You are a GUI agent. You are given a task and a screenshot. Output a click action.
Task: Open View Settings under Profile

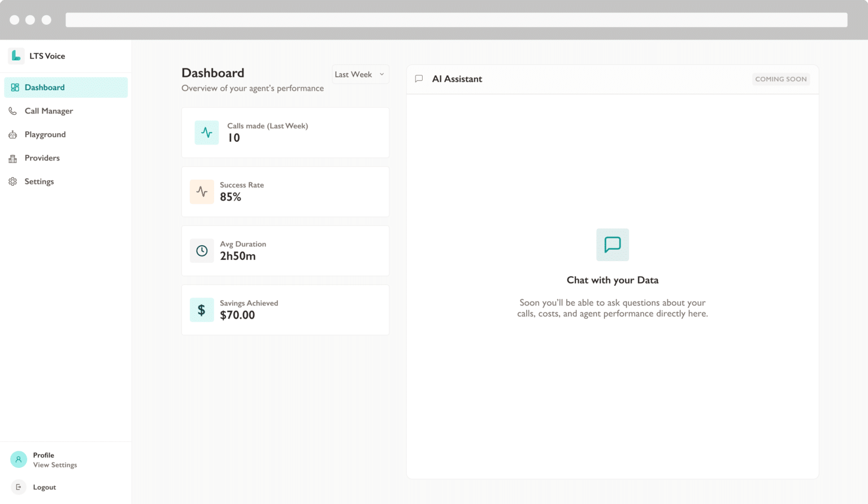coord(55,465)
